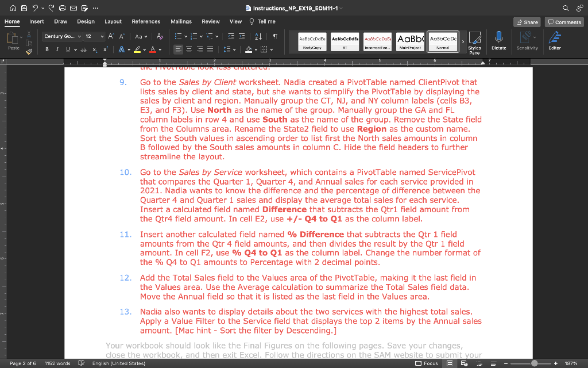Toggle left alignment of the paragraph
Image resolution: width=588 pixels, height=368 pixels.
(x=178, y=49)
